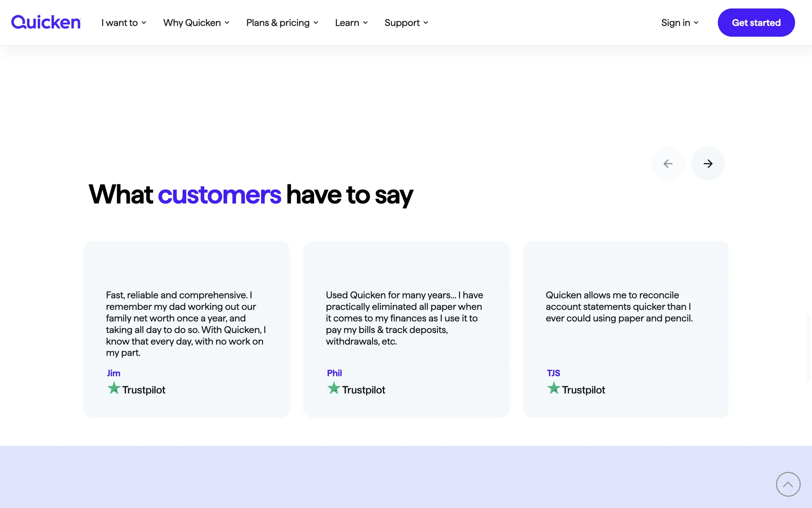Viewport: 812px width, 508px height.
Task: Click the Trustpilot logo under Phil's review
Action: 356,389
